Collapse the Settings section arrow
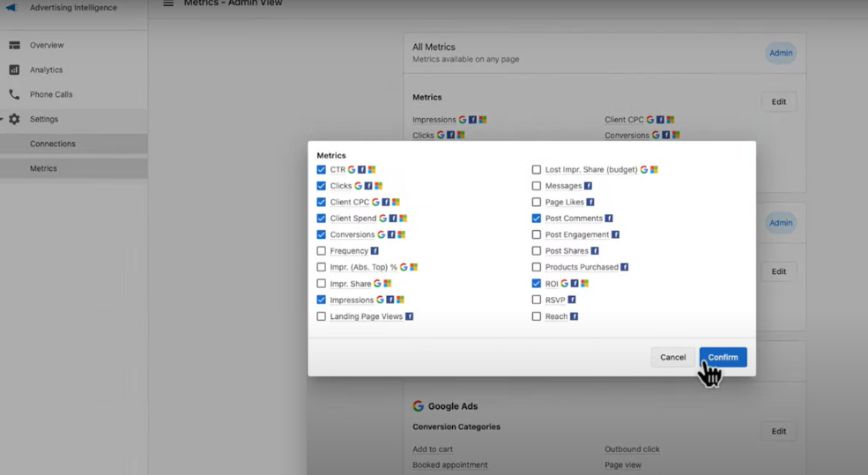 [x=3, y=119]
